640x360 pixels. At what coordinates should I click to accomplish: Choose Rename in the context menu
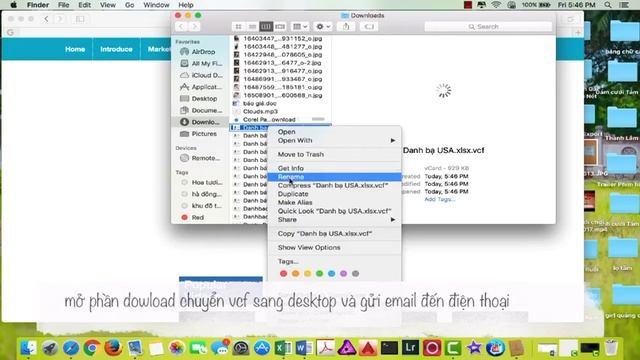click(x=334, y=177)
